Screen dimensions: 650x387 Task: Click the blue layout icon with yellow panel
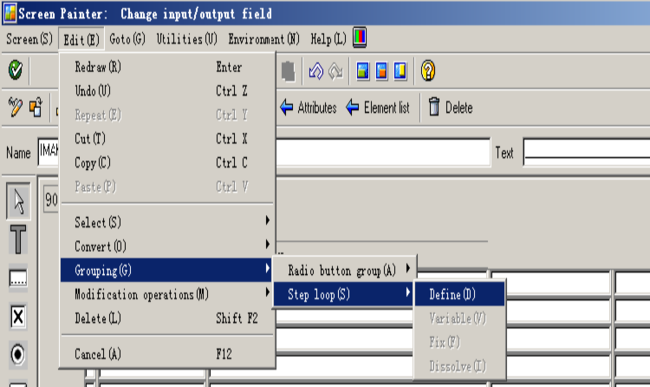click(400, 71)
